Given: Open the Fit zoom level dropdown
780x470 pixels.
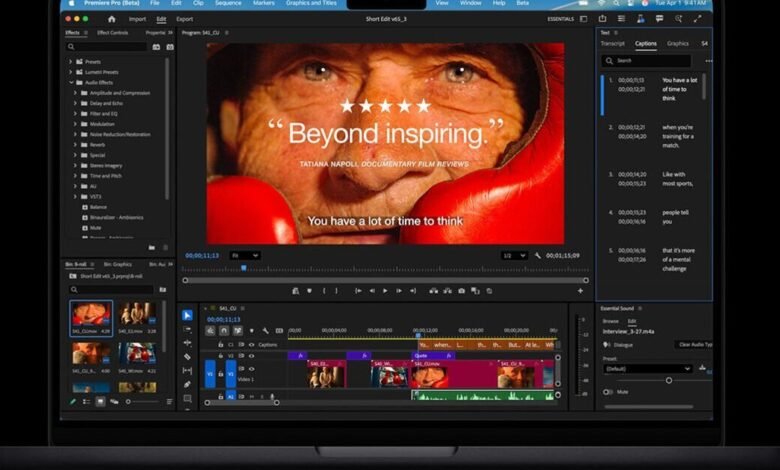Looking at the screenshot, I should [245, 255].
